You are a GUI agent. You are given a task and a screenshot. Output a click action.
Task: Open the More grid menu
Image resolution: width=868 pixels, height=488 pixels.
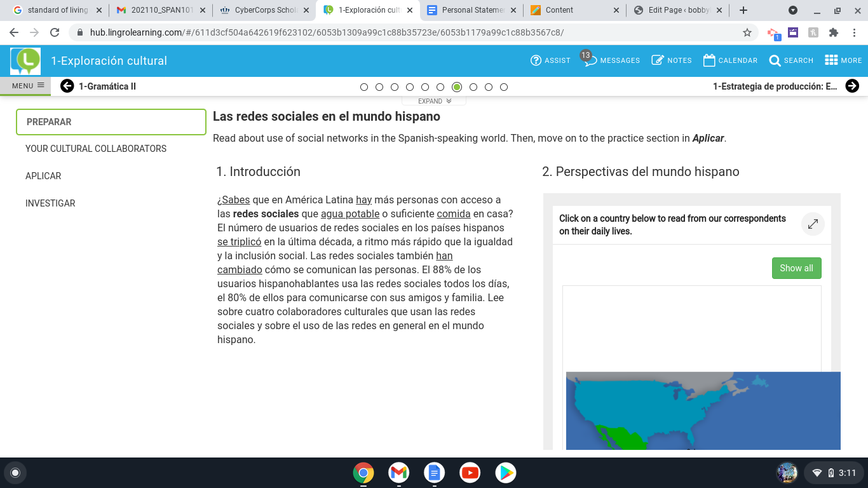coord(831,60)
